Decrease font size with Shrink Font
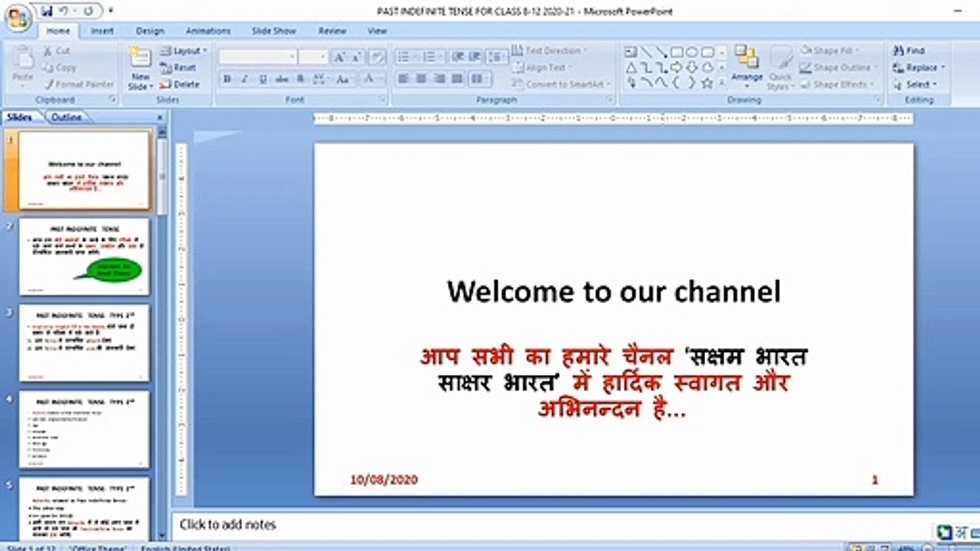The height and width of the screenshot is (551, 980). click(358, 57)
